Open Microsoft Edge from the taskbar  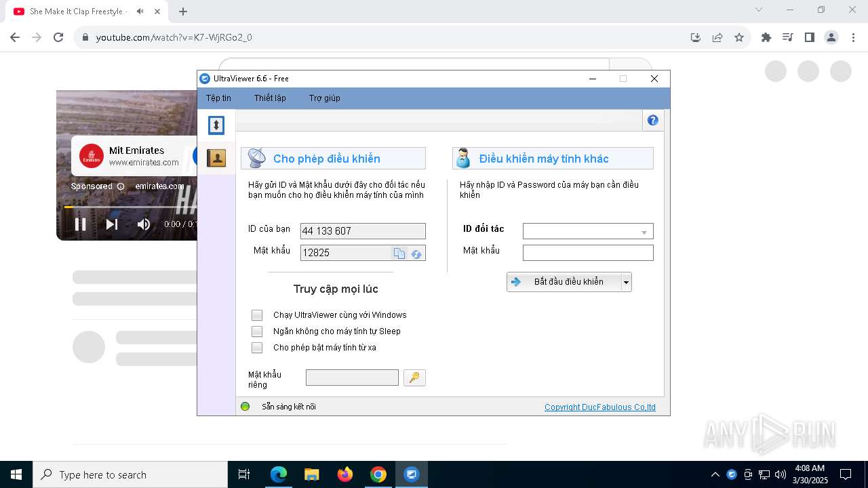tap(279, 474)
